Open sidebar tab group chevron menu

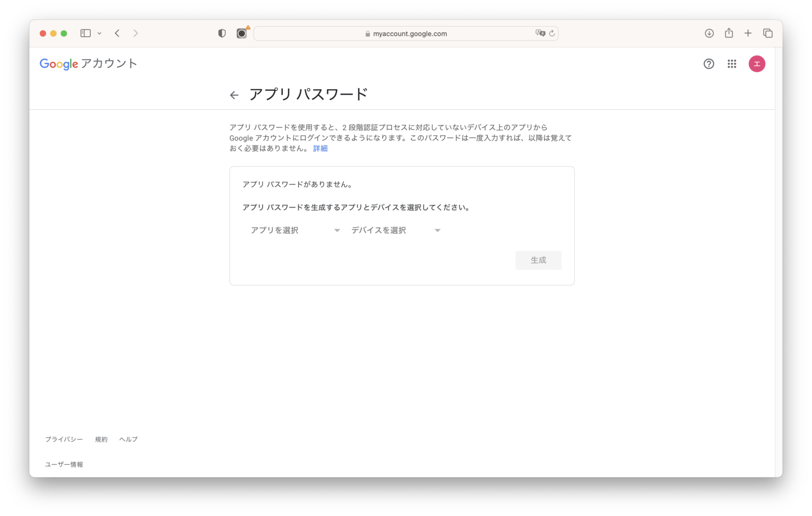point(99,33)
